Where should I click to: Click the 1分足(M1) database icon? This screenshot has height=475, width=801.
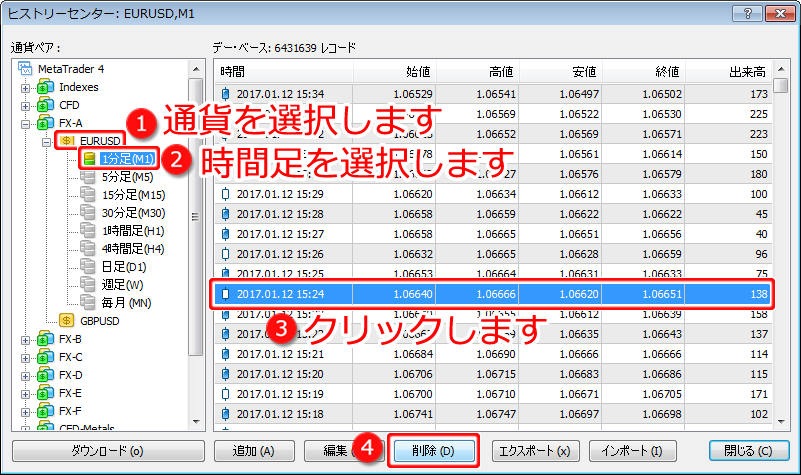[89, 159]
